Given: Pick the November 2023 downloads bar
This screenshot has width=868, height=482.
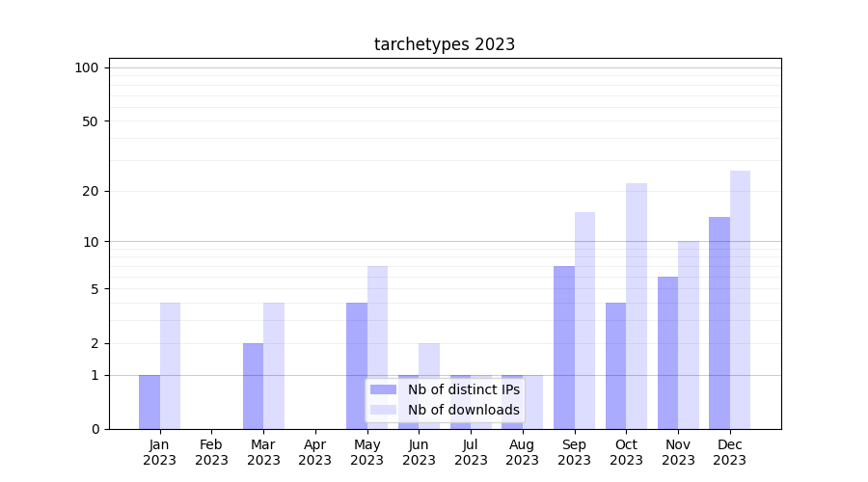Looking at the screenshot, I should pyautogui.click(x=689, y=335).
